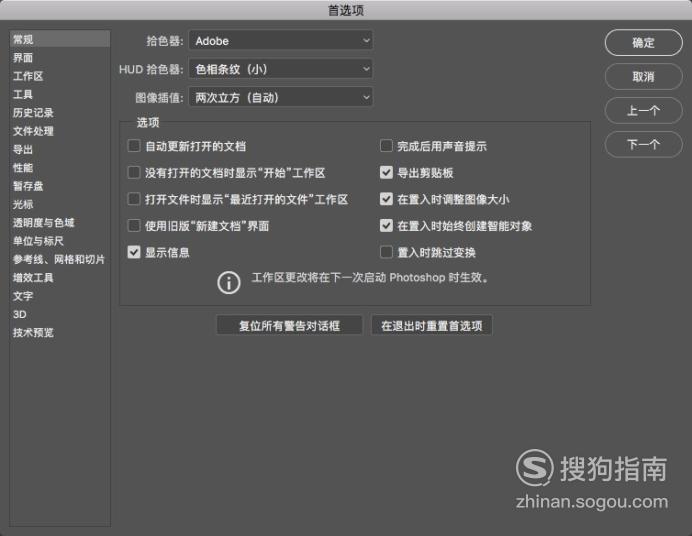Image resolution: width=692 pixels, height=536 pixels.
Task: Click 在退出时重置首选项 button
Action: pos(432,326)
